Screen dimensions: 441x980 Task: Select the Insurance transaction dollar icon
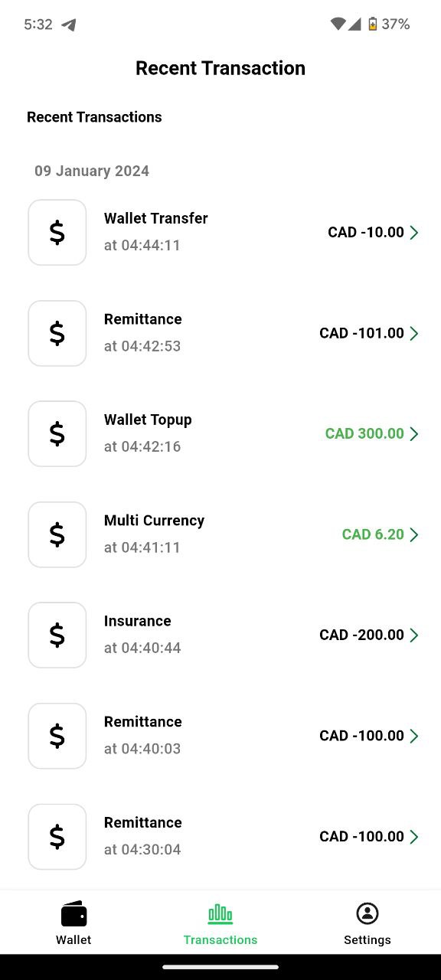(x=57, y=635)
